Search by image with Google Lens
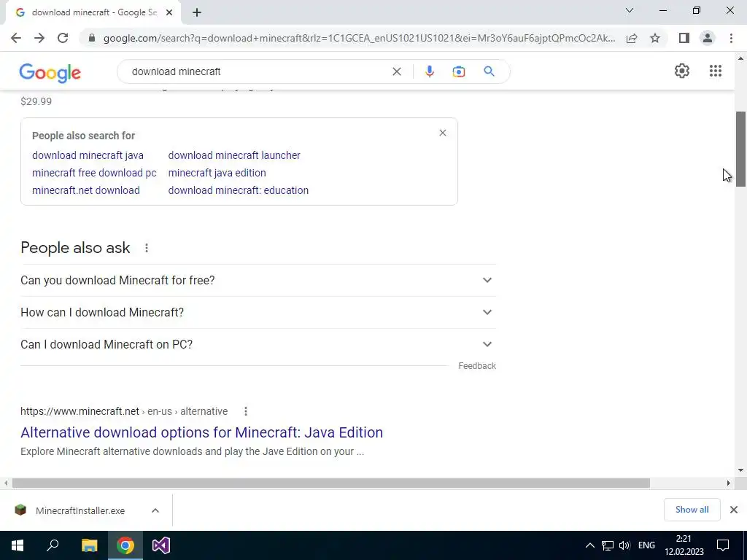The image size is (747, 560). tap(458, 71)
